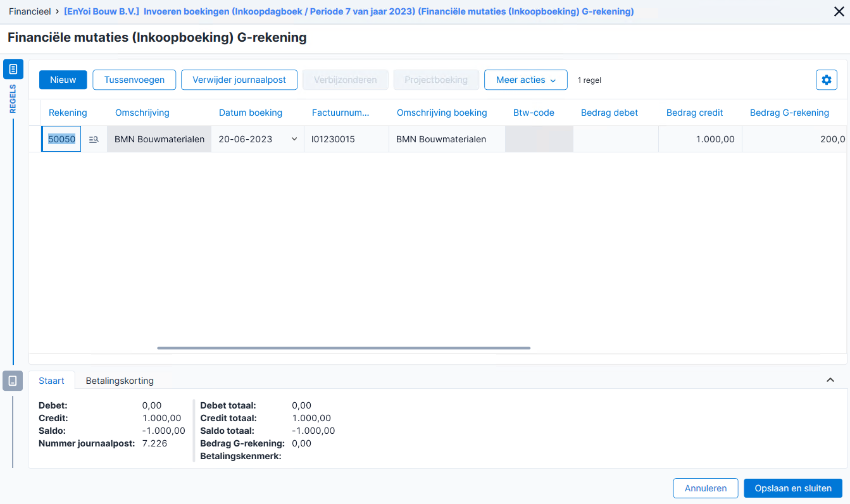
Task: Open the Datum boeking date dropdown
Action: (x=294, y=139)
